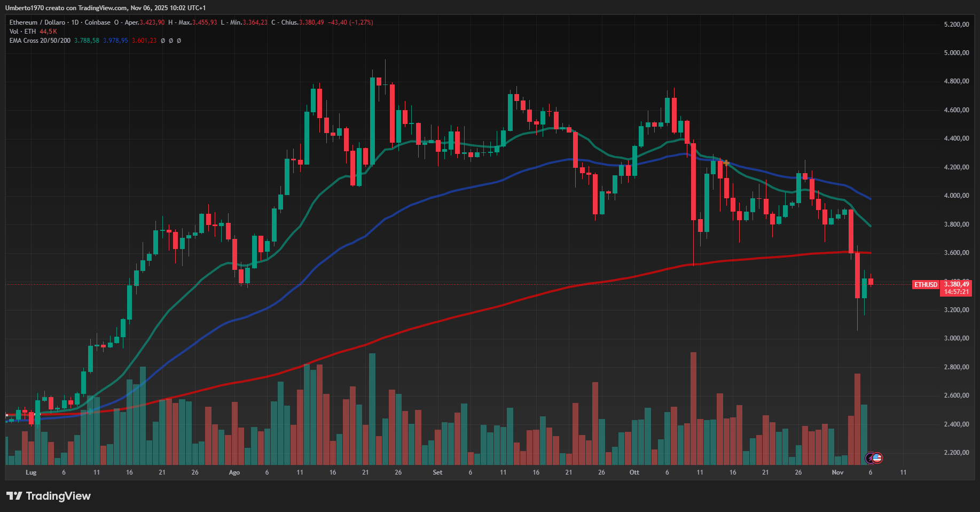
Task: Click the ETHUSD symbol tag on price axis
Action: [926, 285]
